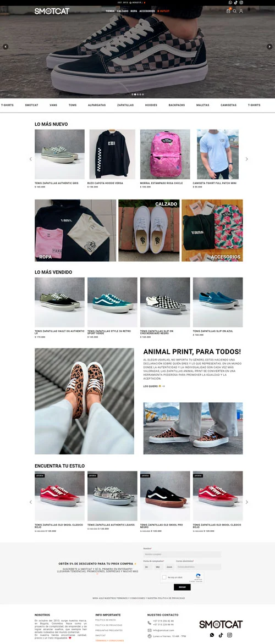Check the reCAPTCHA not-a-robot box
The width and height of the screenshot is (275, 644).
point(164,577)
